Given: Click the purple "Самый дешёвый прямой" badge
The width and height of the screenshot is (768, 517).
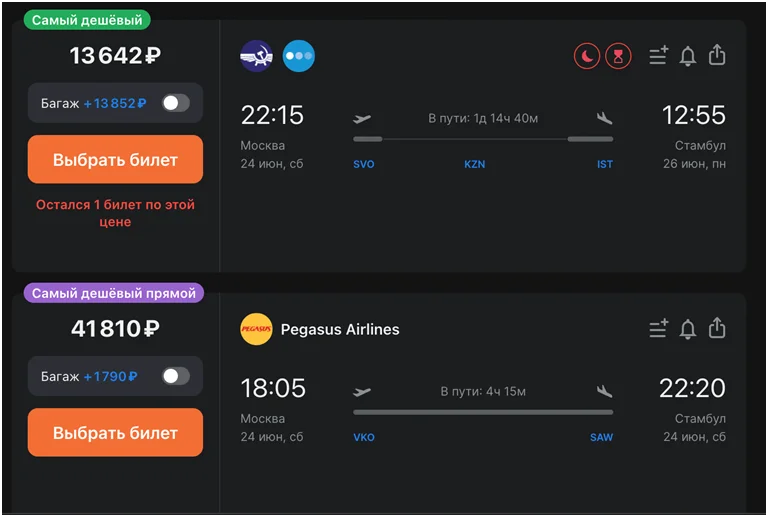Looking at the screenshot, I should [115, 293].
